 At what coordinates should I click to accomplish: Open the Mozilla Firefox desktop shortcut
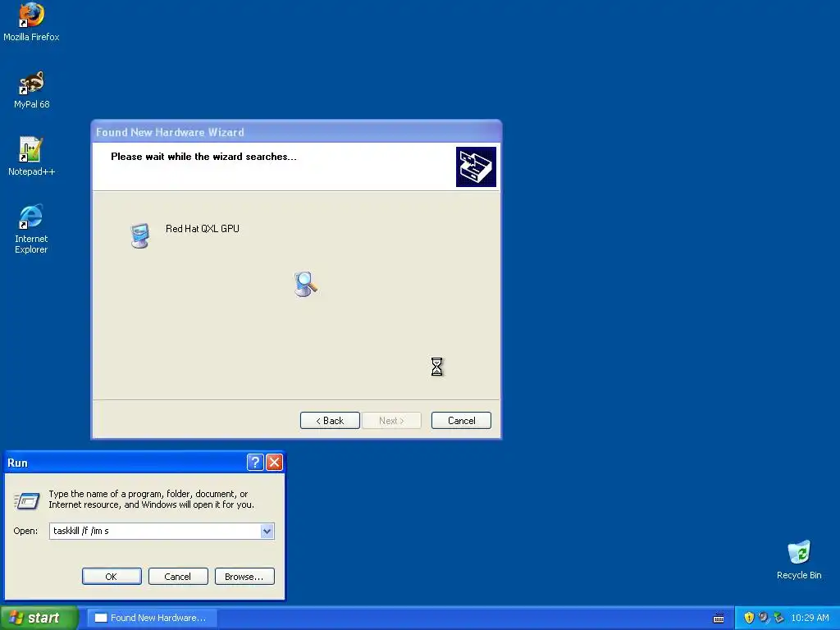(x=31, y=21)
